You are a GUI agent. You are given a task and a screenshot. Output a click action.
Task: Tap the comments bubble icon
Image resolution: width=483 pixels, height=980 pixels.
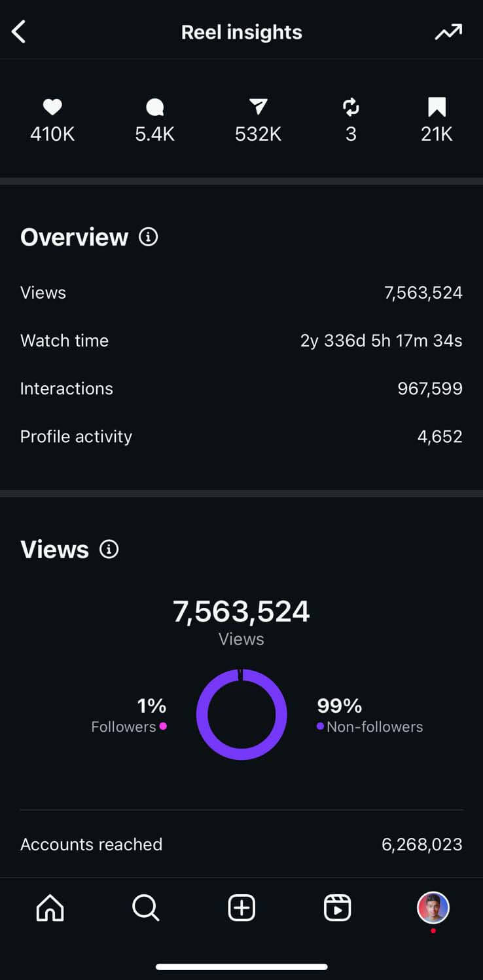click(x=155, y=107)
